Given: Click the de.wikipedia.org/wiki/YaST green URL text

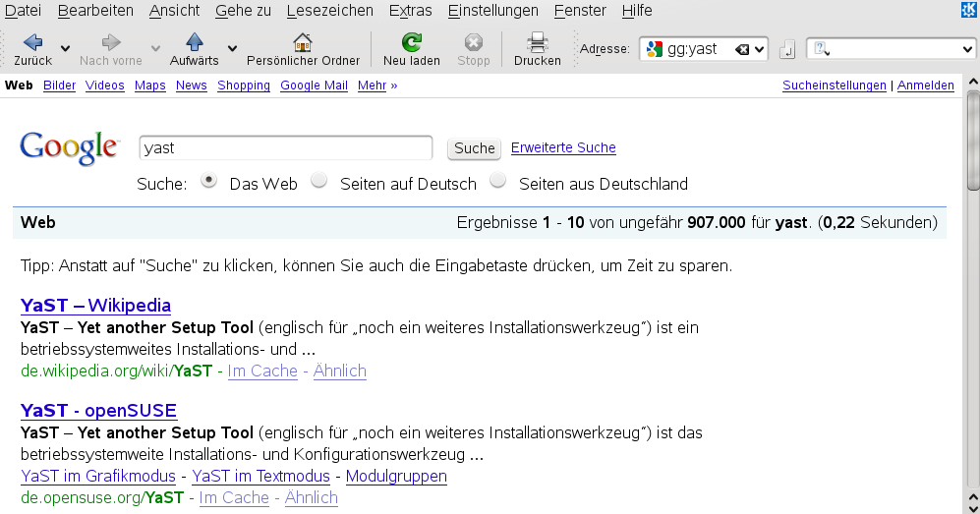Looking at the screenshot, I should 116,371.
